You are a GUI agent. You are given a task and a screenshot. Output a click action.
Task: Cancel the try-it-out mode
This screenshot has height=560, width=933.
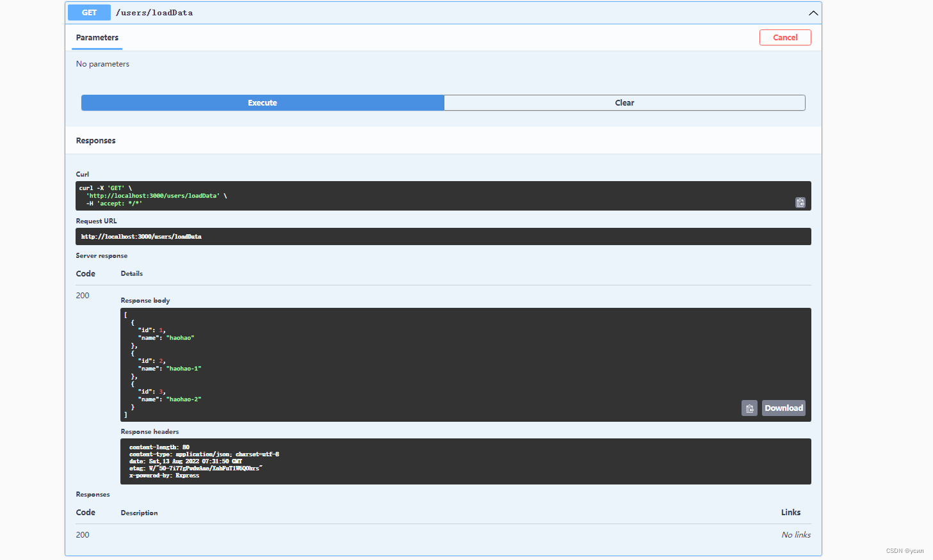[785, 37]
